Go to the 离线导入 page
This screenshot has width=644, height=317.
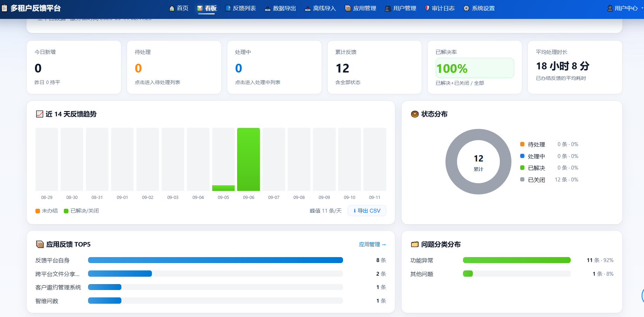(320, 8)
